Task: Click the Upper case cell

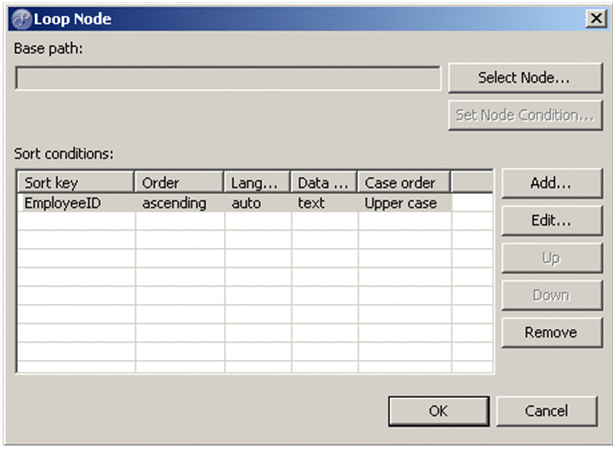Action: tap(405, 203)
